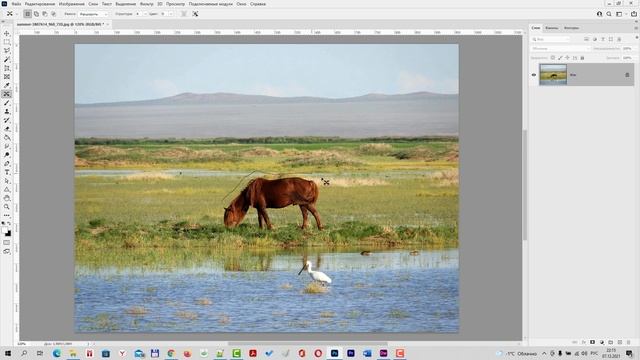Toggle the Lock Position icon
The image size is (640, 360).
(567, 58)
